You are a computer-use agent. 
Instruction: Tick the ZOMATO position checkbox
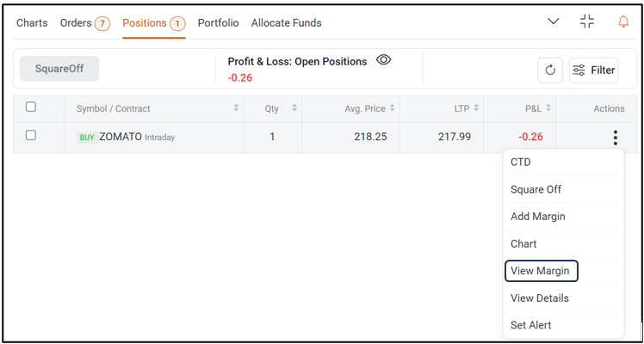pos(31,136)
